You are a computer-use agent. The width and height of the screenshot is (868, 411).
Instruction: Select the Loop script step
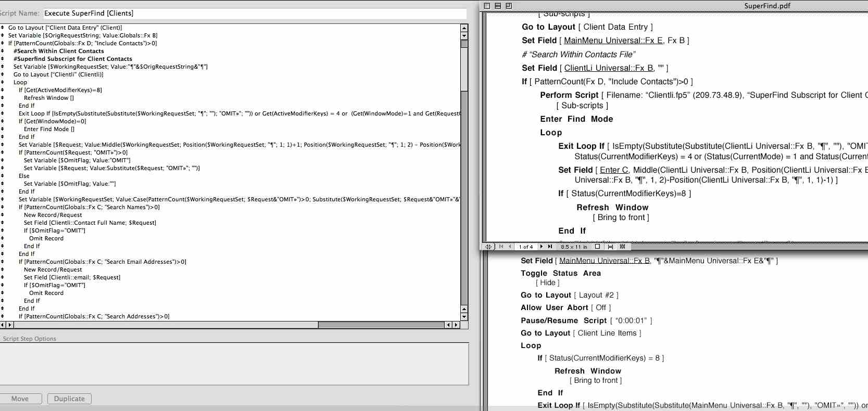pos(20,82)
